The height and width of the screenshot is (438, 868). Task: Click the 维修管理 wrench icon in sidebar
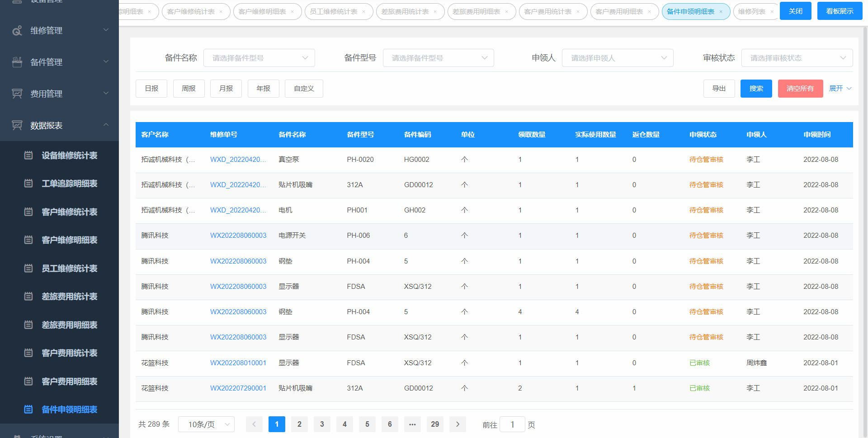click(17, 31)
